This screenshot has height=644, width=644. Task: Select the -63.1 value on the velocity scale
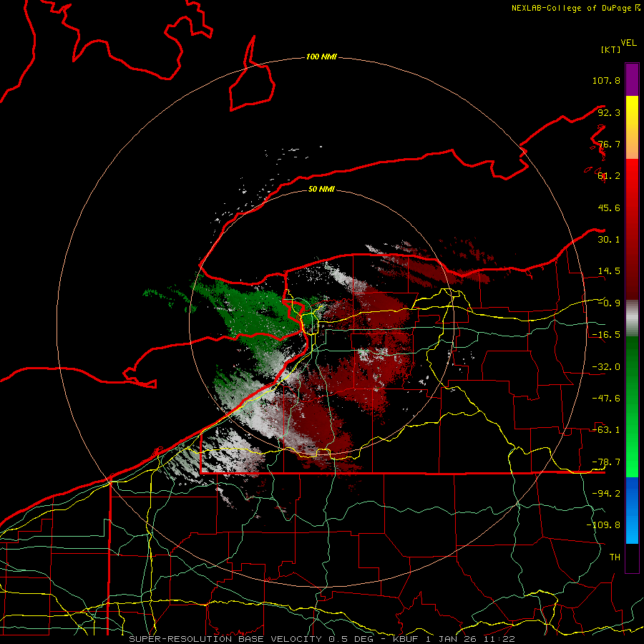606,430
